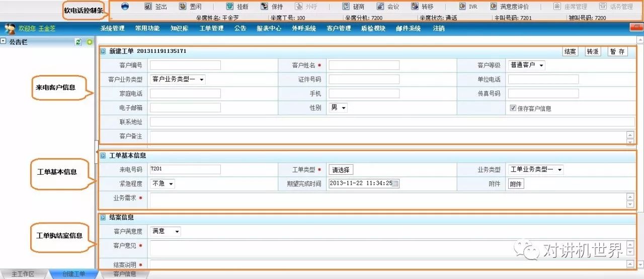
Task: Open the 客户等级 dropdown
Action: (x=527, y=65)
